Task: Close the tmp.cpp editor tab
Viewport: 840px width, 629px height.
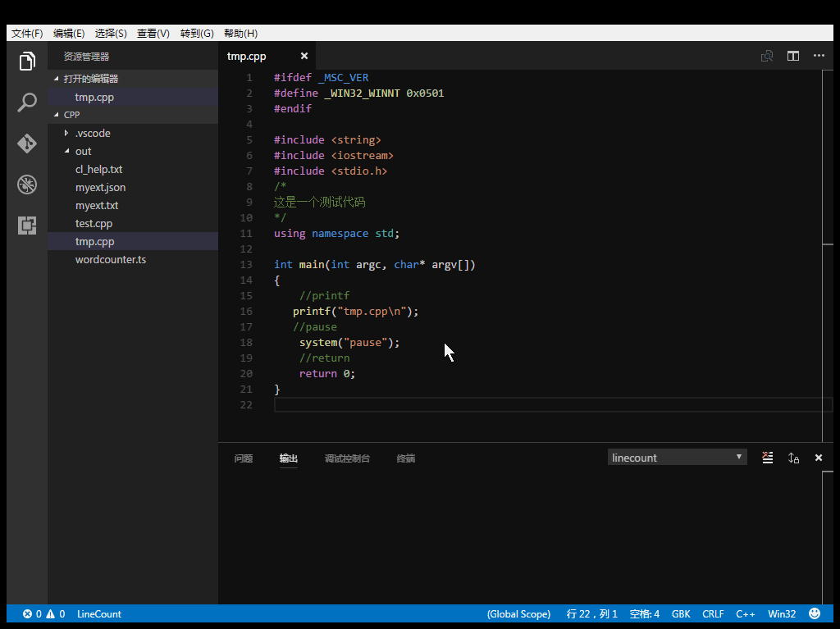Action: (x=304, y=56)
